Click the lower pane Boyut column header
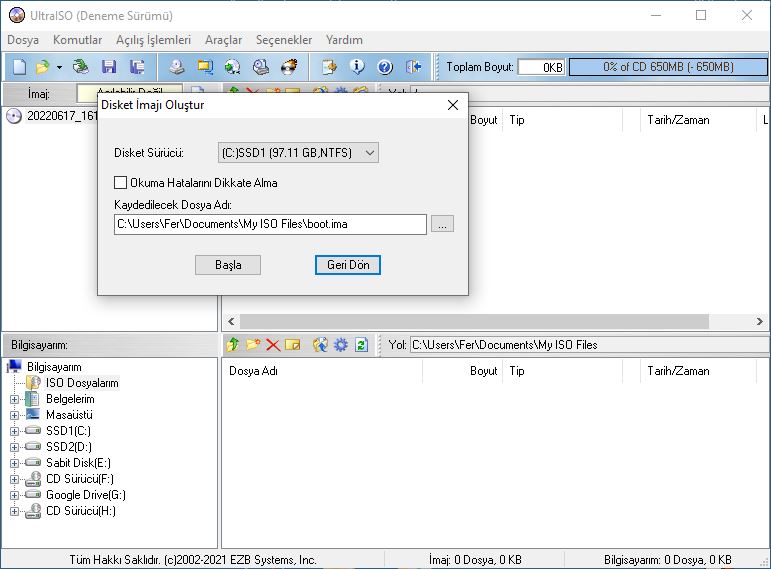 coord(462,371)
